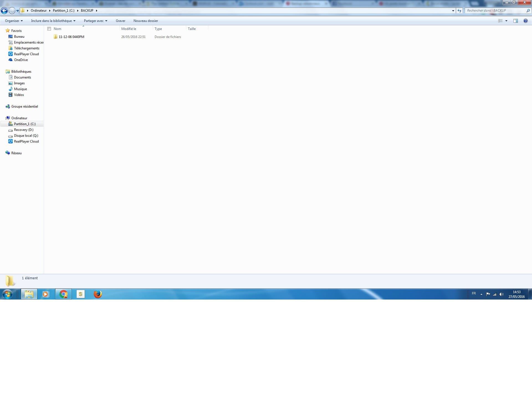Launch Firefox from the taskbar

pos(98,294)
